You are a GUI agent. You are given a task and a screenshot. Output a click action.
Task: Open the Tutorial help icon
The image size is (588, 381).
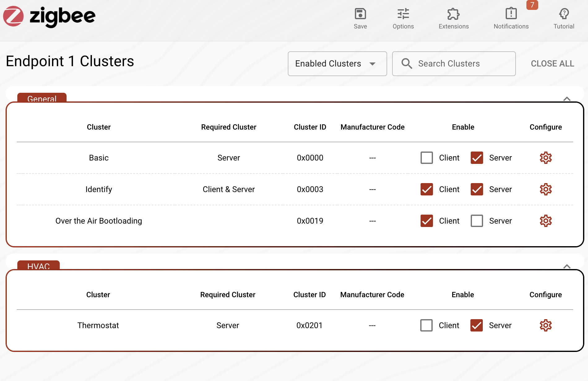564,14
